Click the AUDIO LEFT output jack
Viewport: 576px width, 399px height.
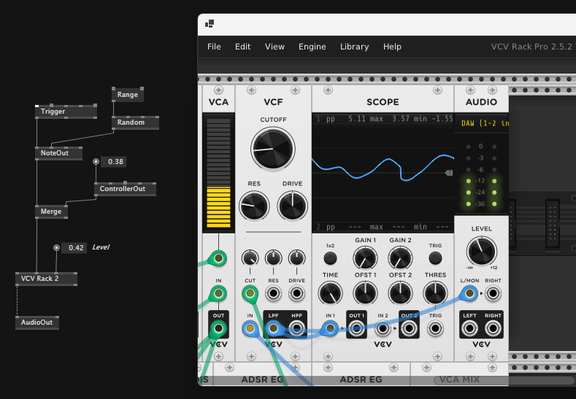469,328
